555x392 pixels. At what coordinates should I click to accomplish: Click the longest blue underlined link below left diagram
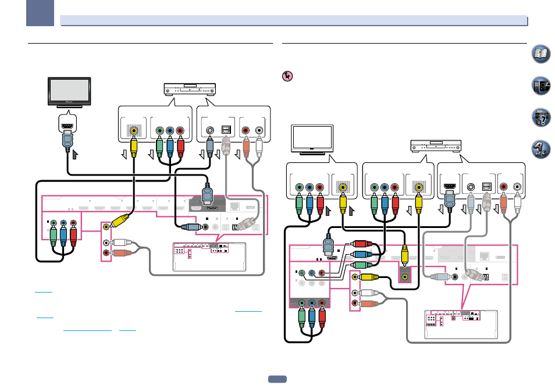click(x=87, y=330)
